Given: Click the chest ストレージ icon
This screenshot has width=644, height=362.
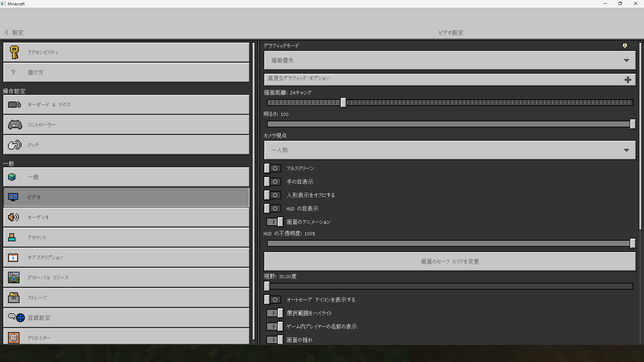Looking at the screenshot, I should coord(13,298).
